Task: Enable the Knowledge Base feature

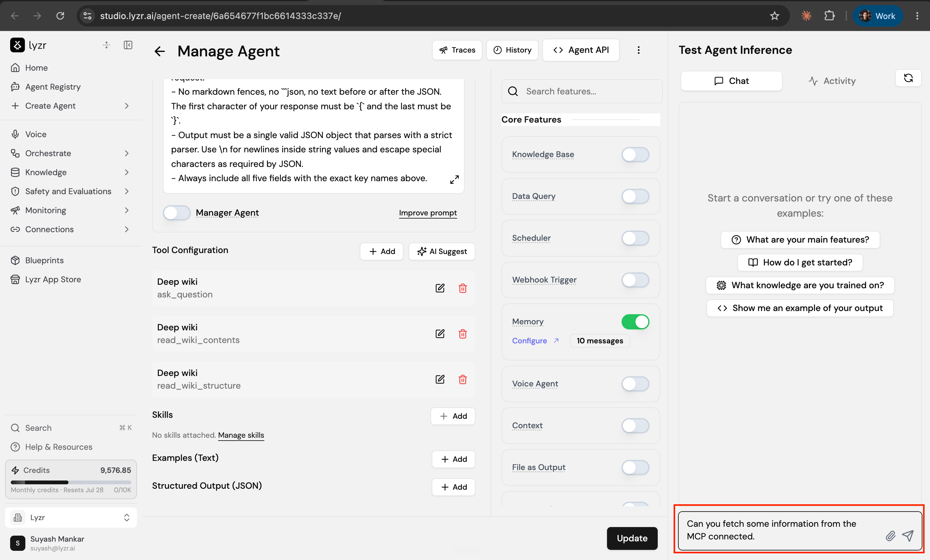Action: 635,154
